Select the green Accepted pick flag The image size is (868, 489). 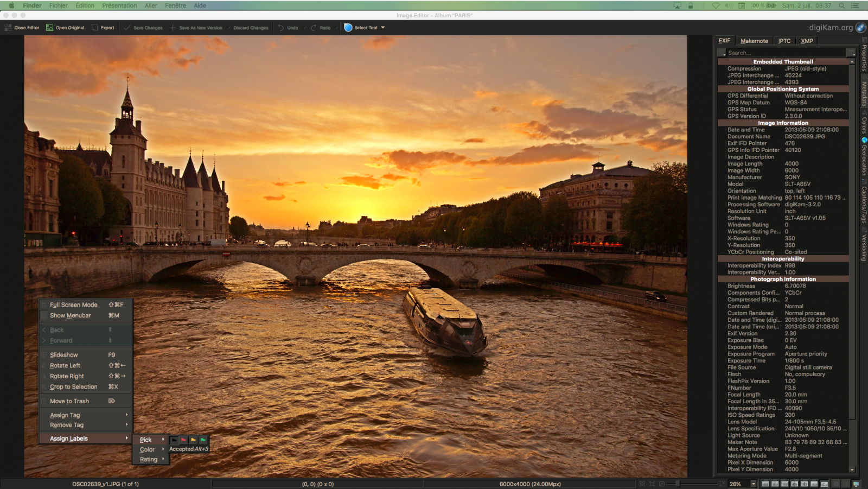click(x=203, y=440)
